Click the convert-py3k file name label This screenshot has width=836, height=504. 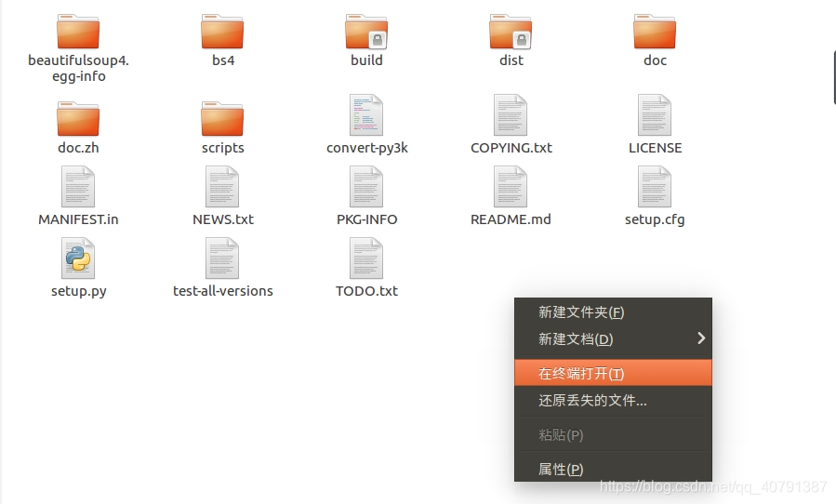pyautogui.click(x=366, y=148)
